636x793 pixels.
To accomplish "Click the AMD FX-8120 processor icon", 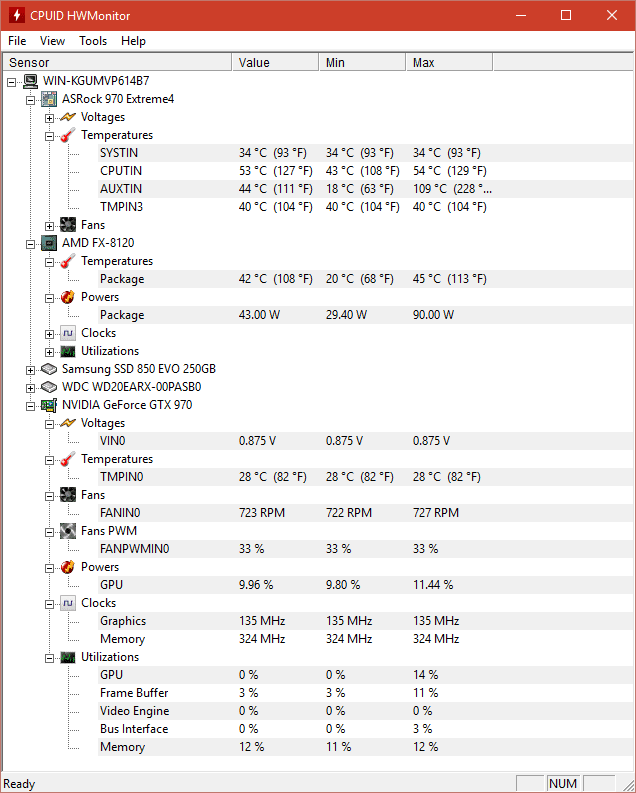I will (49, 243).
